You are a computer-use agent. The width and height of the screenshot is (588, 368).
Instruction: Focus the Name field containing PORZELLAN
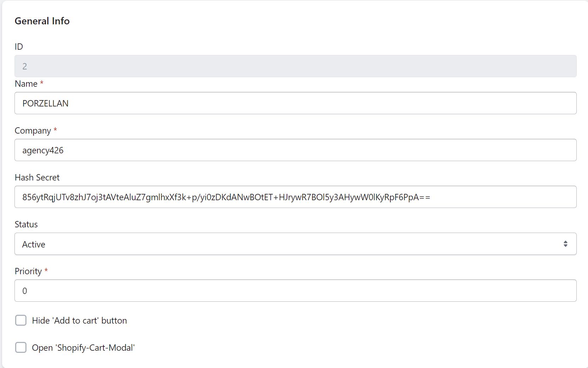click(x=295, y=103)
